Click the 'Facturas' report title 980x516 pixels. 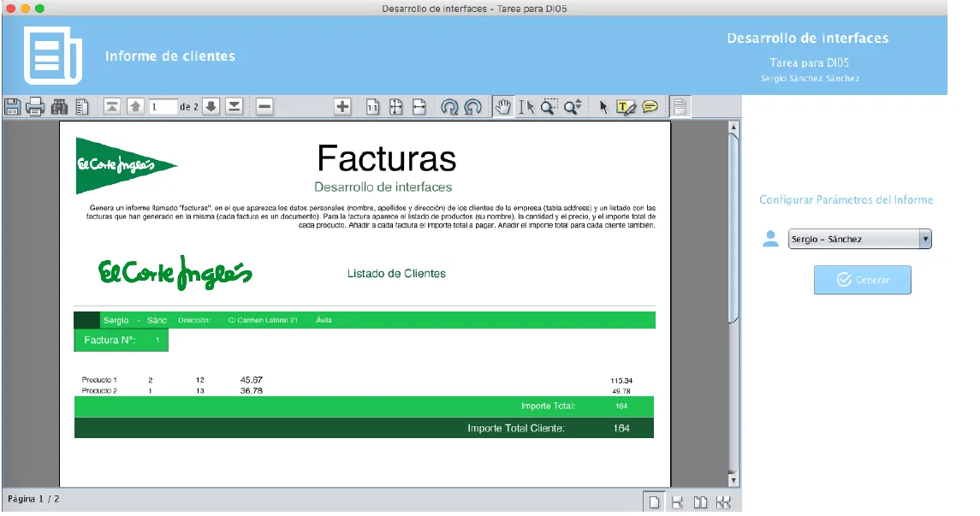point(387,158)
